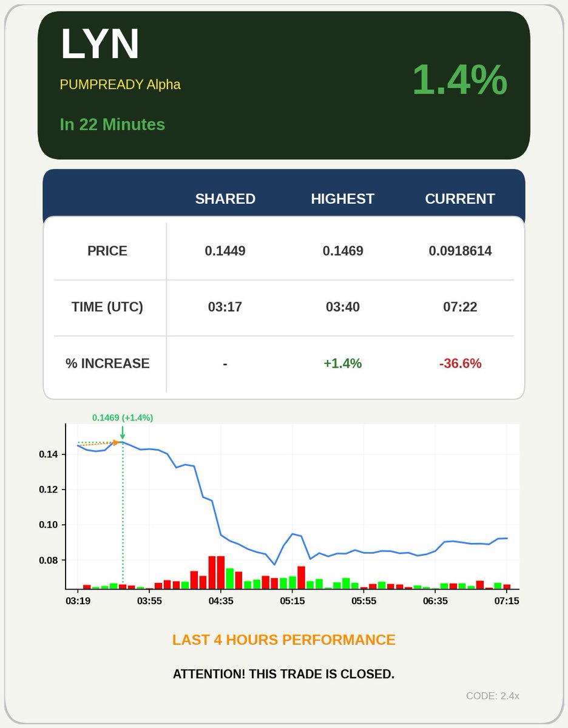This screenshot has width=568, height=728.
Task: Click 'LAST 4 HOURS PERFORMANCE' caption
Action: click(x=284, y=640)
